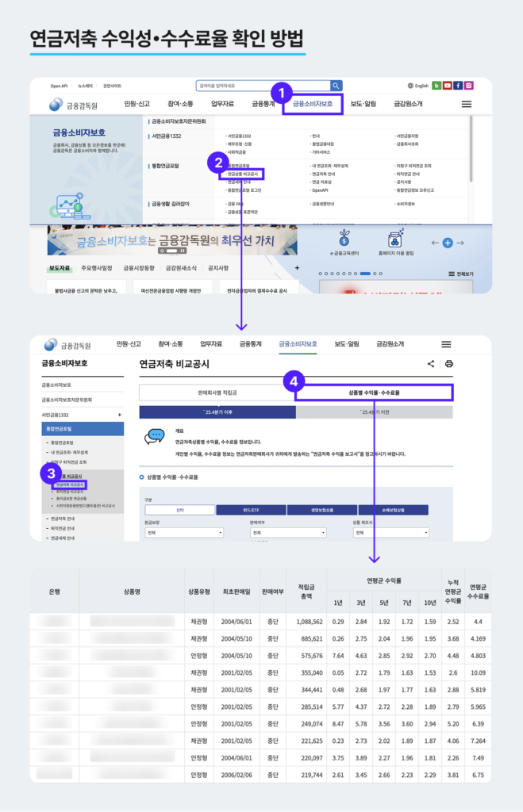Screen dimensions: 523x812
Task: Select the 보도자료 news tab
Action: tap(59, 268)
